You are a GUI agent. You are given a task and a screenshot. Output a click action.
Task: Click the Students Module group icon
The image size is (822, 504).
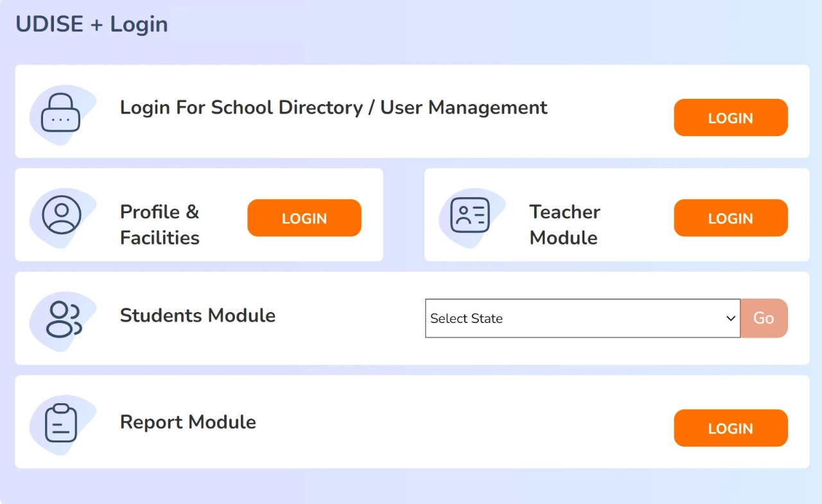tap(64, 318)
